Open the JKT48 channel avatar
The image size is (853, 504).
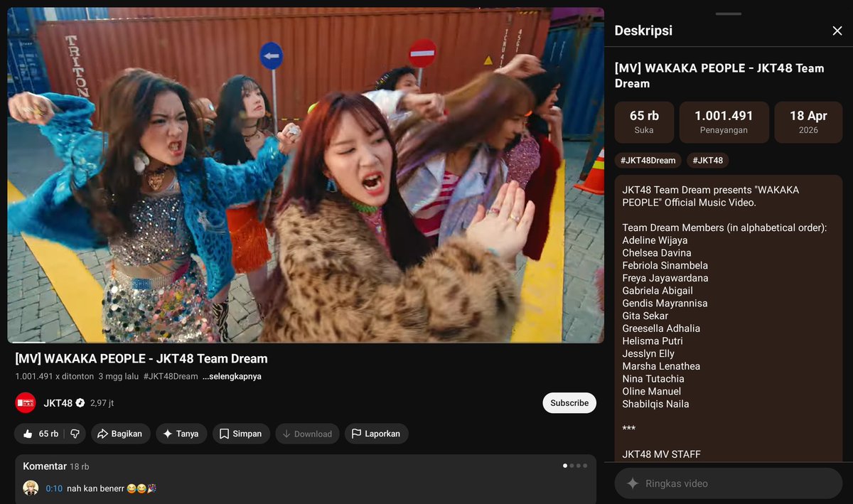pyautogui.click(x=26, y=402)
